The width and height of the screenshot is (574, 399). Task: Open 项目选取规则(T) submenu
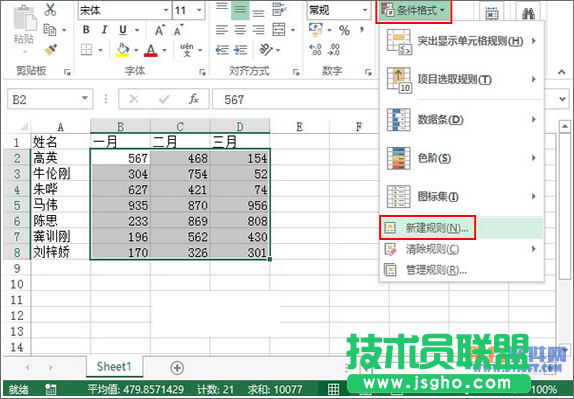click(x=462, y=79)
